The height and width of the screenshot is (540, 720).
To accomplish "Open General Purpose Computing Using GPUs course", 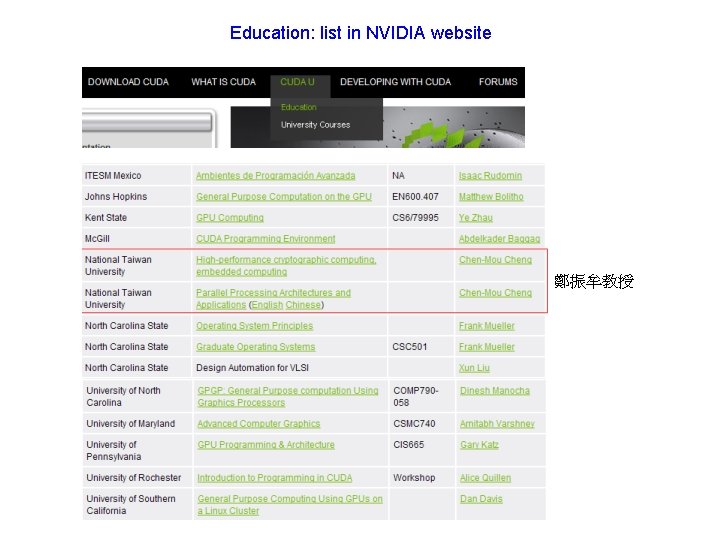I will click(x=290, y=505).
